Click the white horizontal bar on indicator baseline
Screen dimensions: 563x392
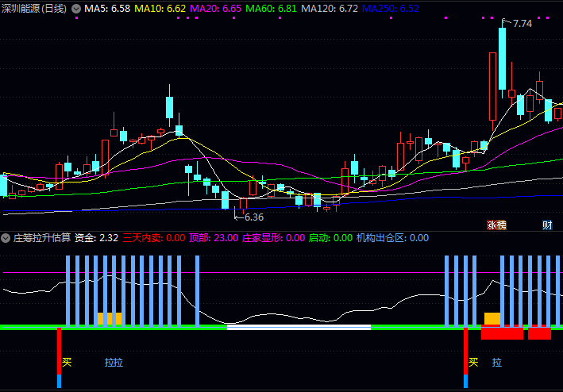299,327
